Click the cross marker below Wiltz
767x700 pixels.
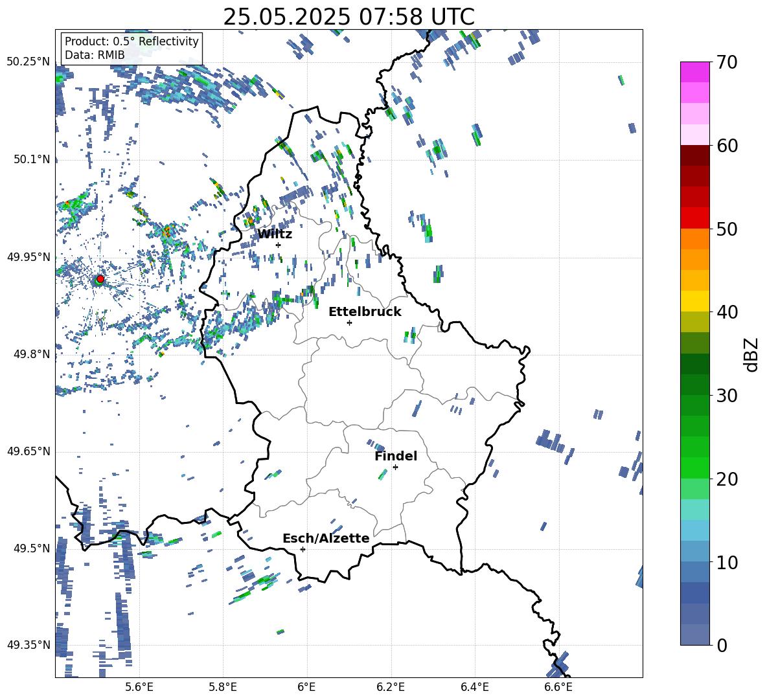coord(279,245)
